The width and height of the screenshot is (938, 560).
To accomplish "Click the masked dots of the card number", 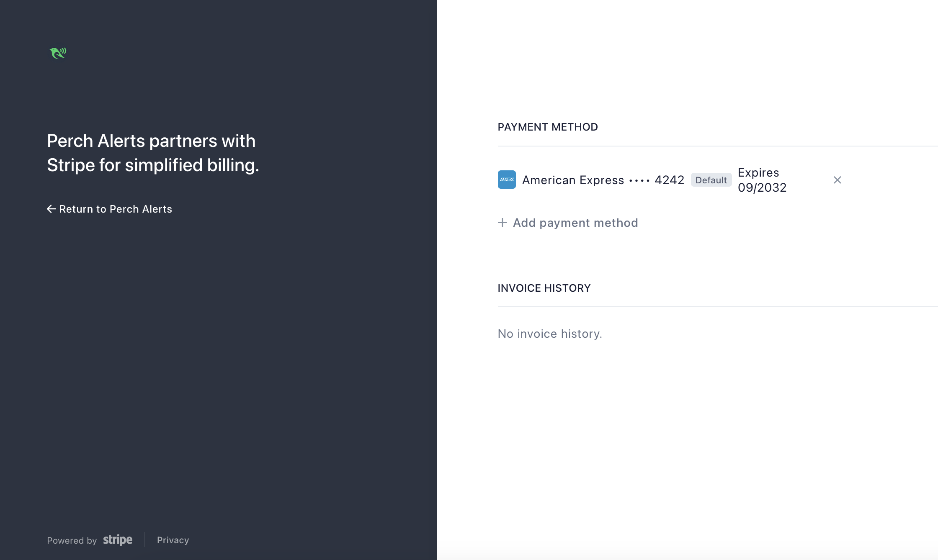I will (639, 181).
